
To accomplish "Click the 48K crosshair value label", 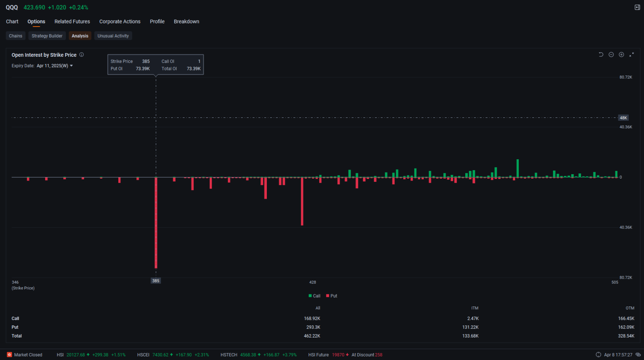I will [x=623, y=118].
